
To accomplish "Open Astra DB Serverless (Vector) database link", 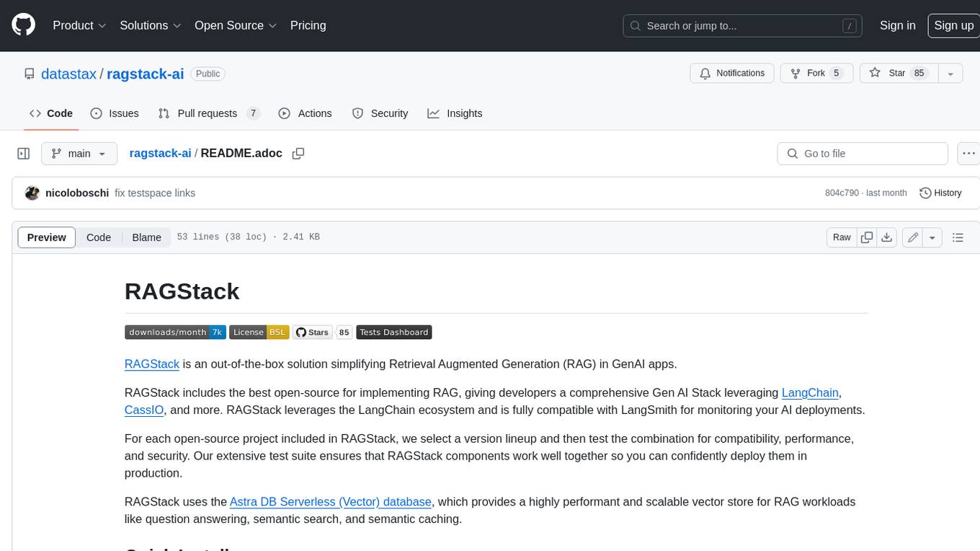I will tap(331, 501).
